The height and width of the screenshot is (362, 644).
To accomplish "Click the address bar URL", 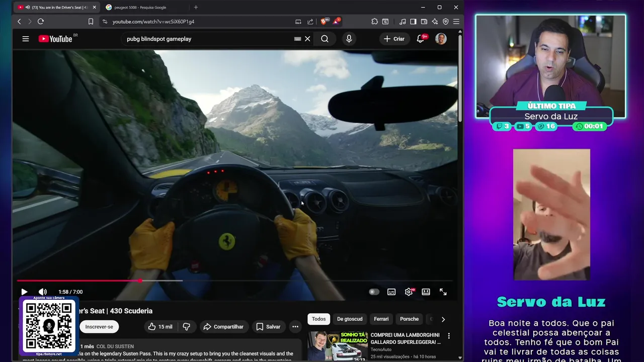I will click(153, 22).
